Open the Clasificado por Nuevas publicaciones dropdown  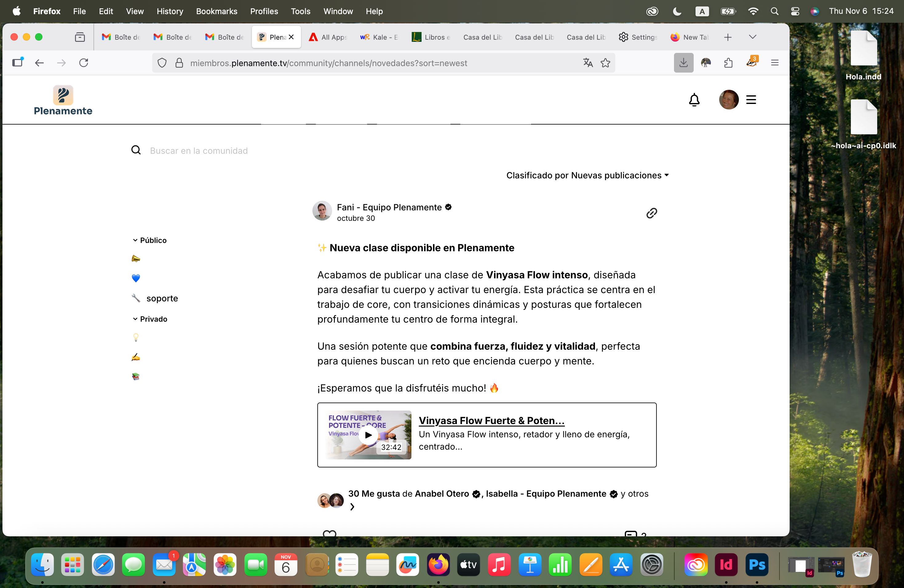click(x=587, y=176)
